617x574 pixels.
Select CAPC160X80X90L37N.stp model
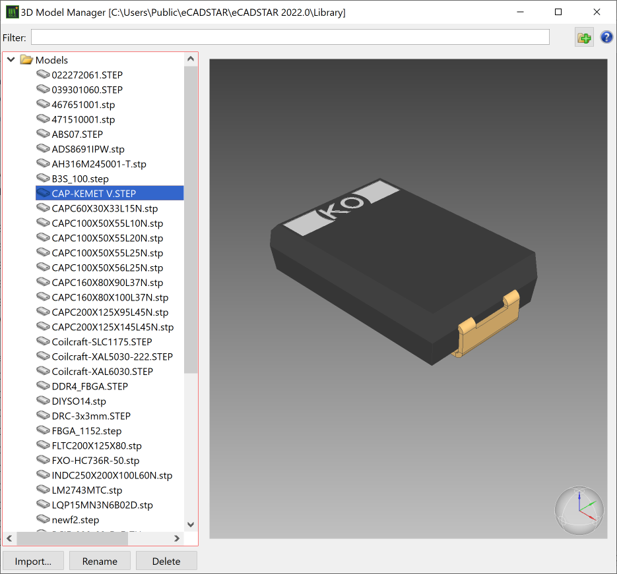[x=107, y=282]
